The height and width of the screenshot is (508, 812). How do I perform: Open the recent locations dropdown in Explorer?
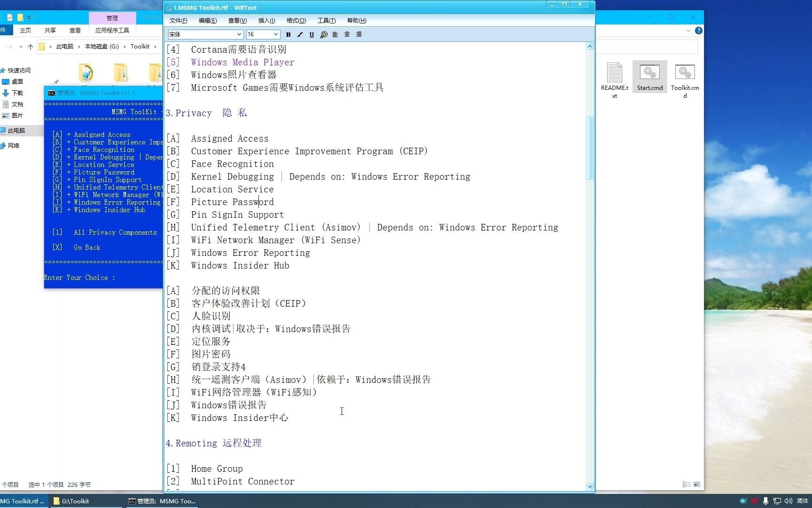pos(21,47)
